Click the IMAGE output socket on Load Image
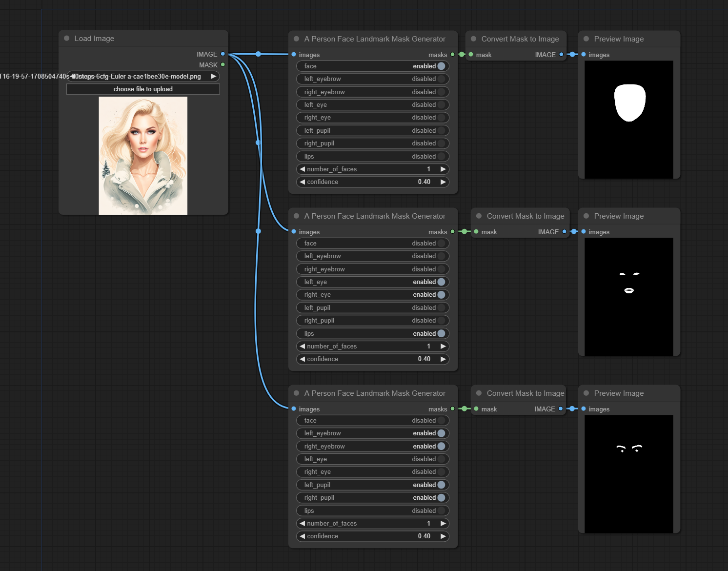 pos(223,54)
